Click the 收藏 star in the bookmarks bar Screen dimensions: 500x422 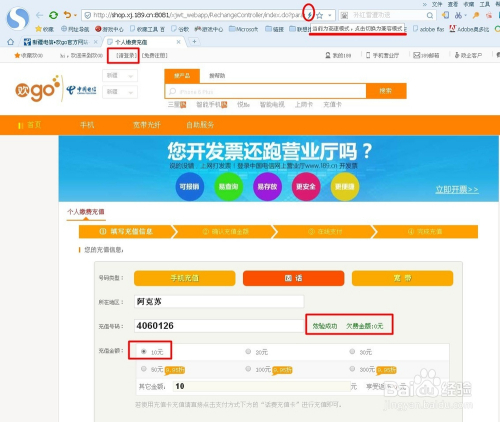pyautogui.click(x=45, y=29)
